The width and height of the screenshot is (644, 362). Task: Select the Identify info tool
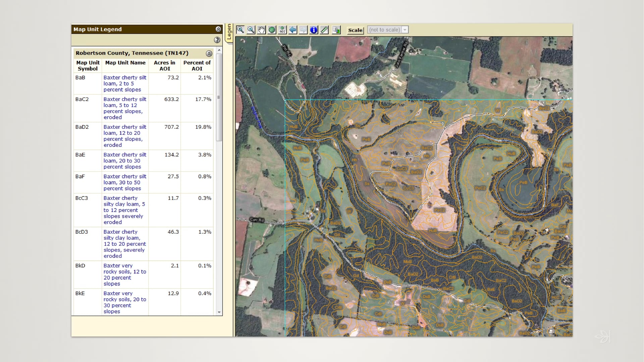(314, 30)
